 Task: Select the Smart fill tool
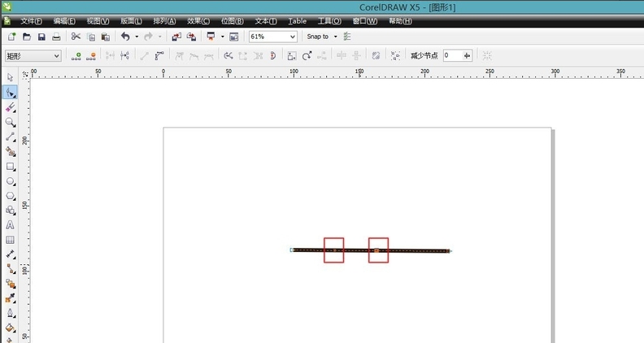[x=11, y=152]
